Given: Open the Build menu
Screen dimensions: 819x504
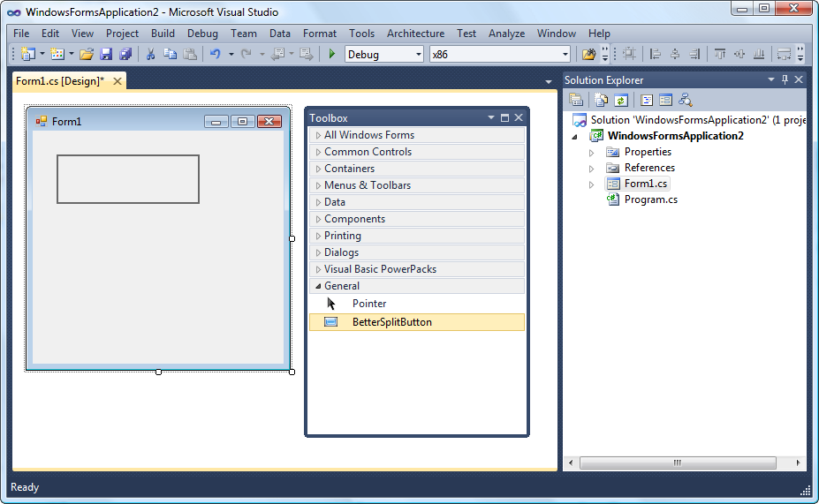Looking at the screenshot, I should pos(163,34).
